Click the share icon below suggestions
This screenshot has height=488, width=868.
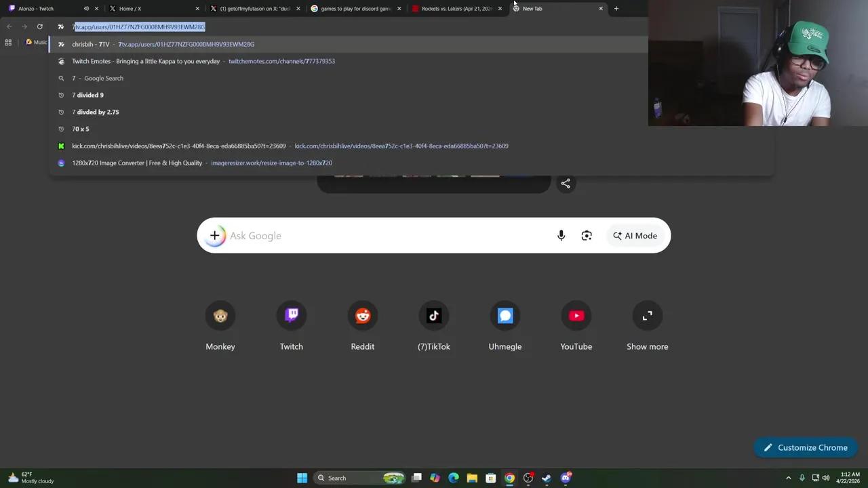pyautogui.click(x=566, y=184)
